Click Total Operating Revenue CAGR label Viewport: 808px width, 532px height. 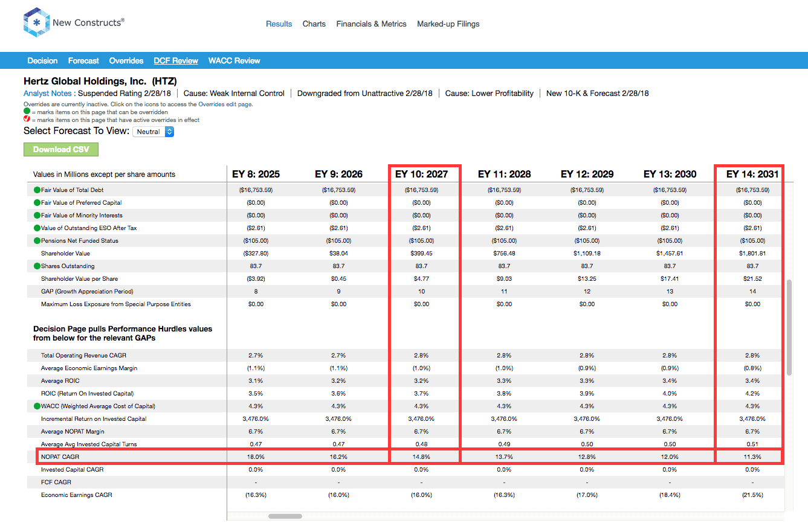pos(83,356)
